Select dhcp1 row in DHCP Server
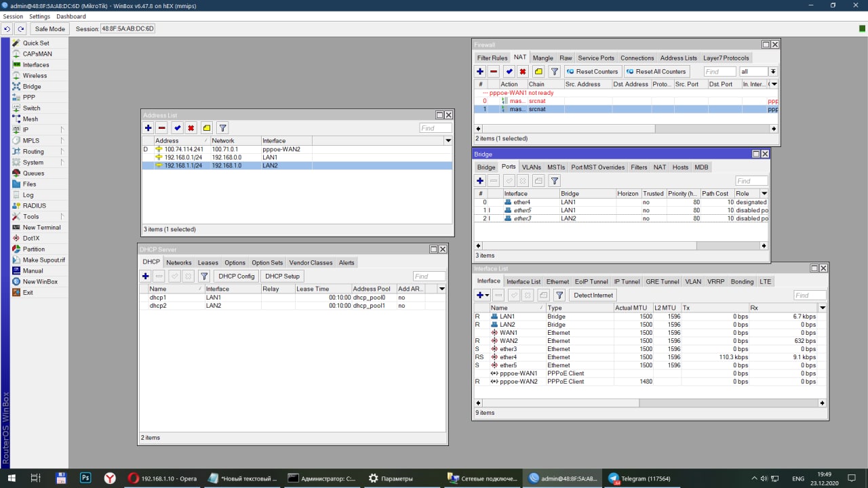Viewport: 868px width, 488px height. [x=292, y=298]
